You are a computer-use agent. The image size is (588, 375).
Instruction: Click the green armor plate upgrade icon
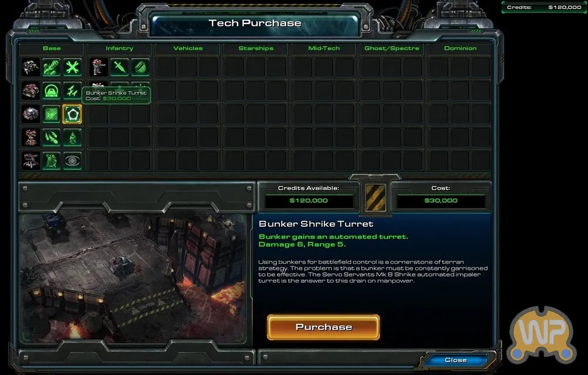51,114
